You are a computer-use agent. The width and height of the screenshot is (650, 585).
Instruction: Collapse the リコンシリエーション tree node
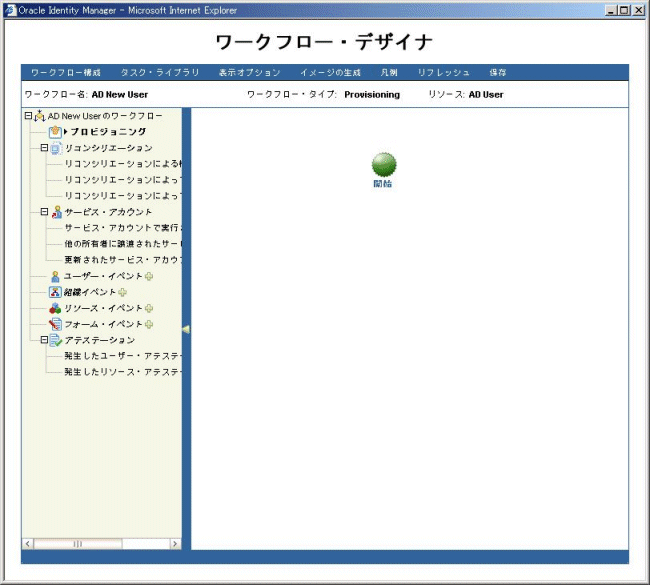[44, 148]
